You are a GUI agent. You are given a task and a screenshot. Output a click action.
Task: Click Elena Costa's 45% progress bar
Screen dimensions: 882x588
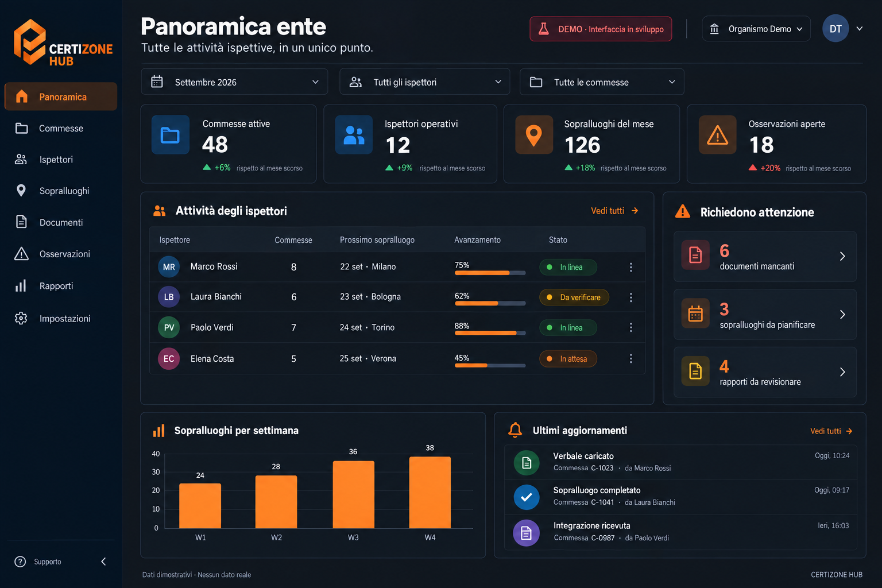click(490, 365)
